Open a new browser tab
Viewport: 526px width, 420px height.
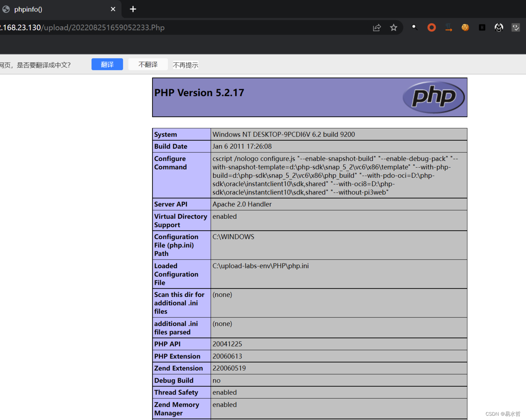pyautogui.click(x=133, y=9)
